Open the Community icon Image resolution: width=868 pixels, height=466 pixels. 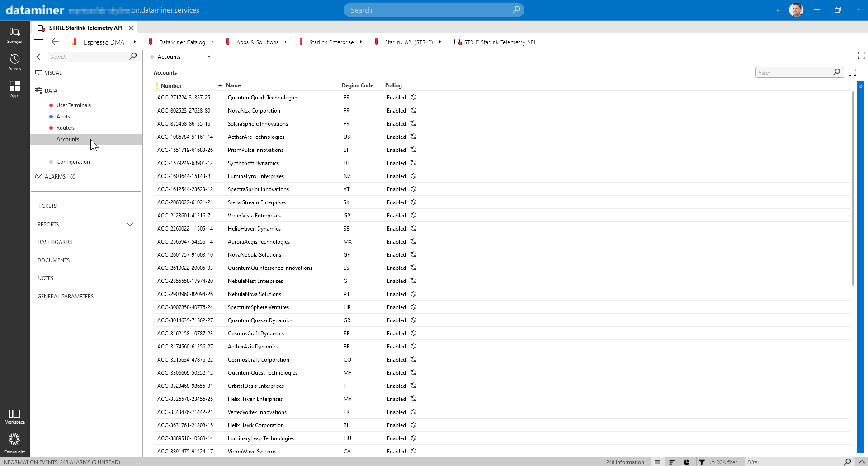[14, 443]
